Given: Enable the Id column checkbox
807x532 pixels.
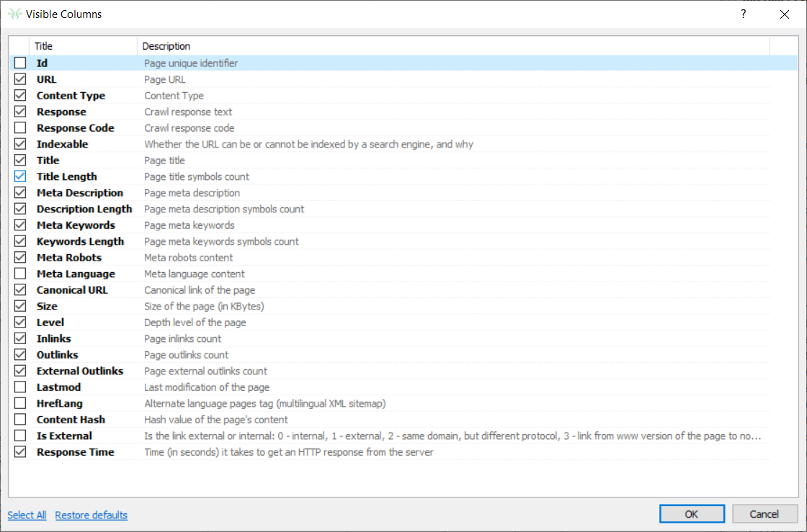Looking at the screenshot, I should [20, 63].
